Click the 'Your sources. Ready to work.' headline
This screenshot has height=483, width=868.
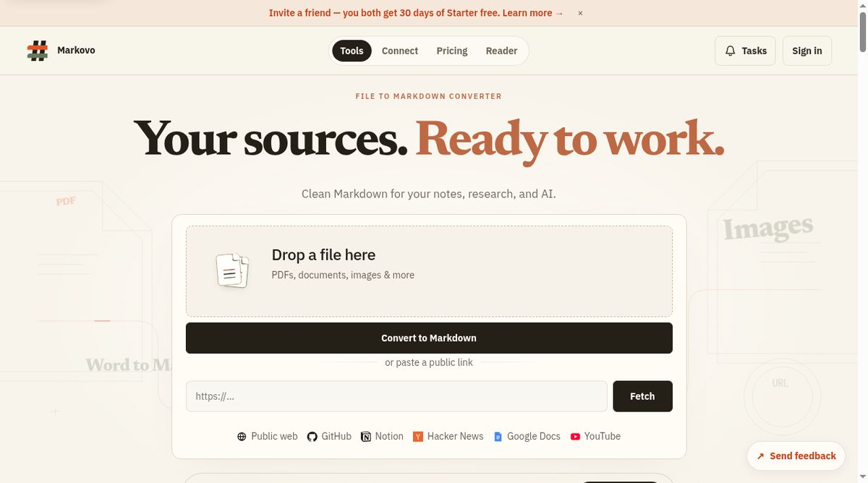[x=429, y=139]
